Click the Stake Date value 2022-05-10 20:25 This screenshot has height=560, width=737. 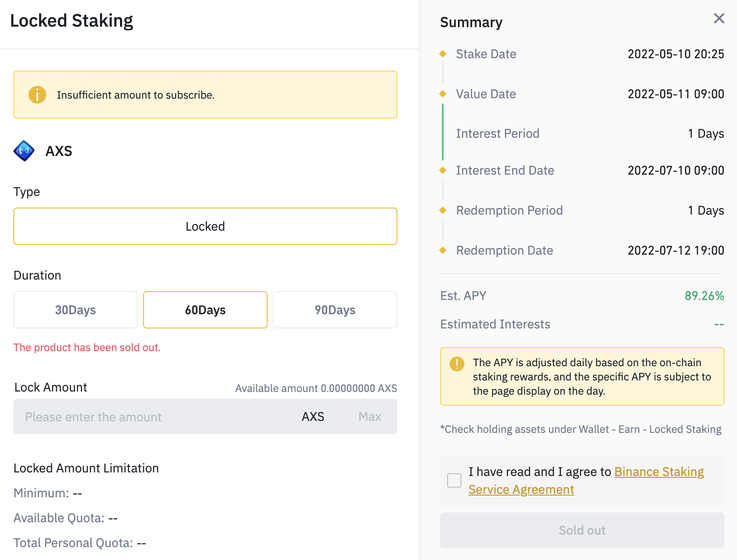click(676, 54)
